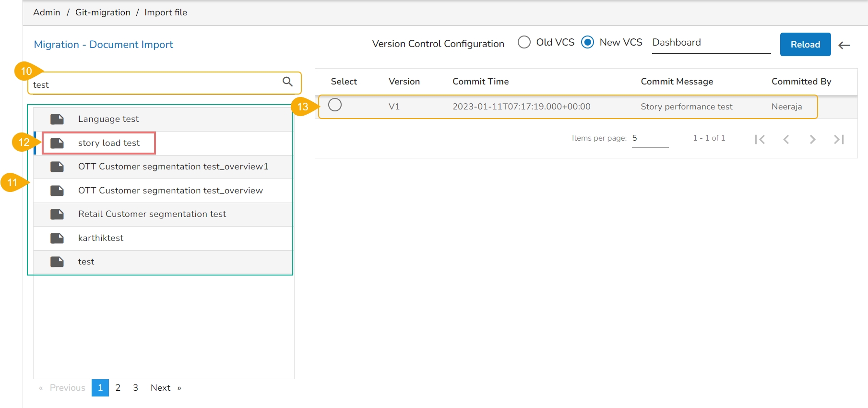Screen dimensions: 868x408
Task: Click Next in document list pagination
Action: pos(161,388)
